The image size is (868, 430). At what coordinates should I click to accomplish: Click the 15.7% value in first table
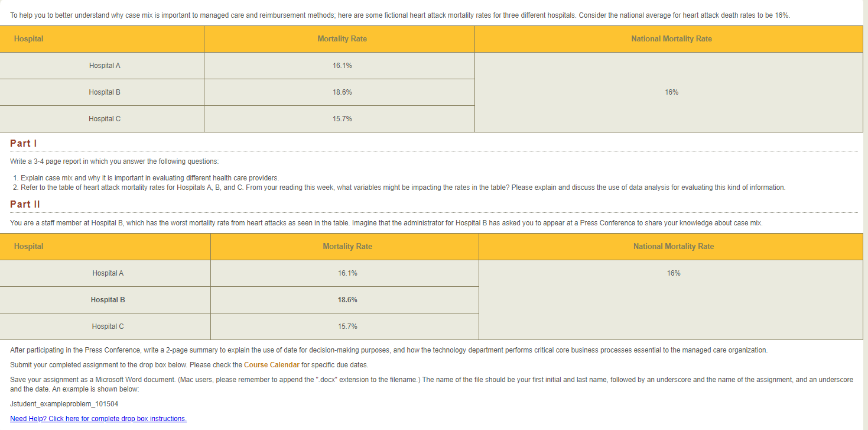342,119
